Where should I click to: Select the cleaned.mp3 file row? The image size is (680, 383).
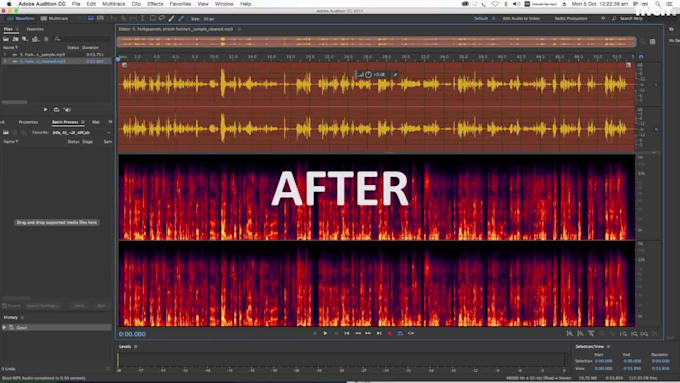click(56, 62)
